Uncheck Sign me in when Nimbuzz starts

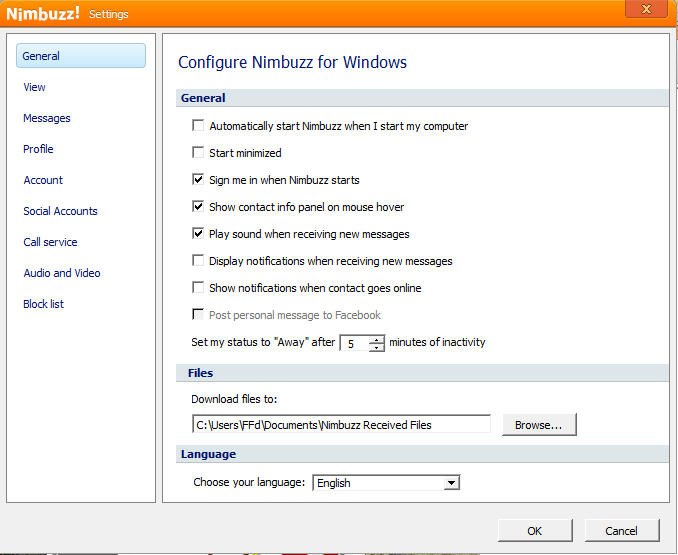(198, 179)
